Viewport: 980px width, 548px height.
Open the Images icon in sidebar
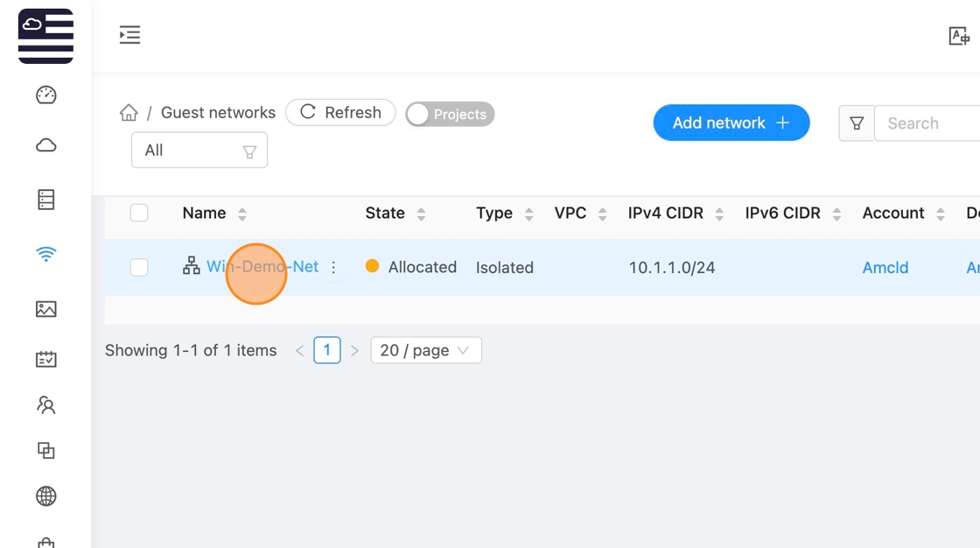pyautogui.click(x=45, y=309)
